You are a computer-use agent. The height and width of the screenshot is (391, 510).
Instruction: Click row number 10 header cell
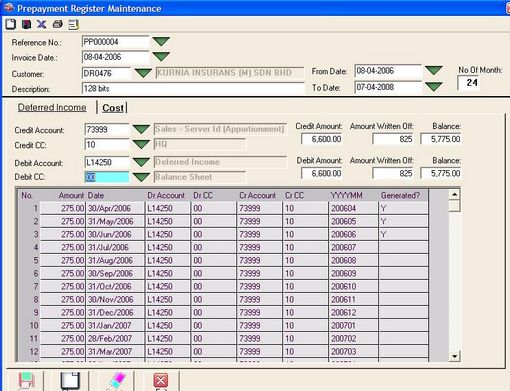click(30, 325)
